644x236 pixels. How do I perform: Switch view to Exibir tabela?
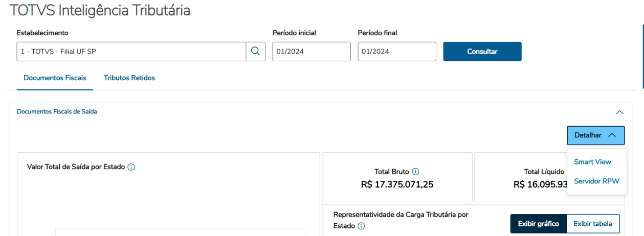click(x=593, y=224)
